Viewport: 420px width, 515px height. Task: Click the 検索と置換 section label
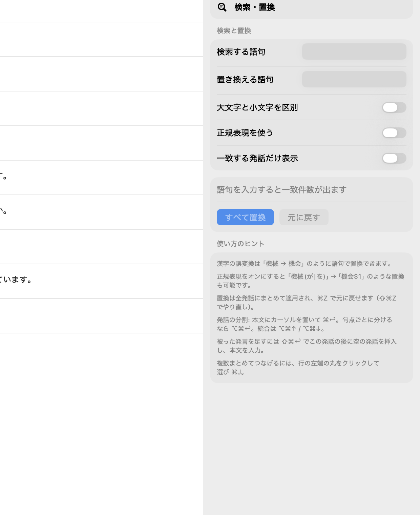(x=234, y=30)
